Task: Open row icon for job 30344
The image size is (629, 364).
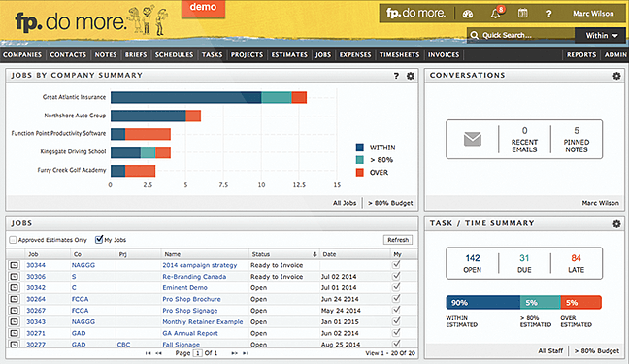Action: [14, 265]
